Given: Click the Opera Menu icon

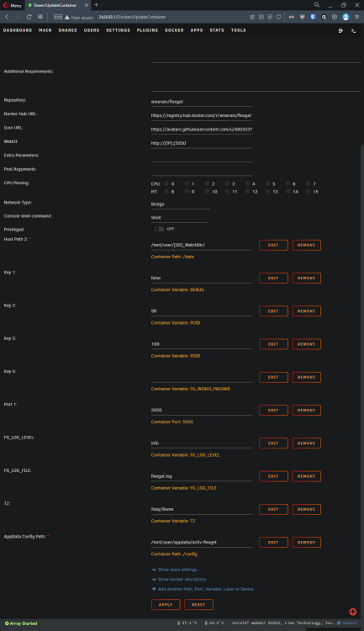Looking at the screenshot, I should click(12, 5).
